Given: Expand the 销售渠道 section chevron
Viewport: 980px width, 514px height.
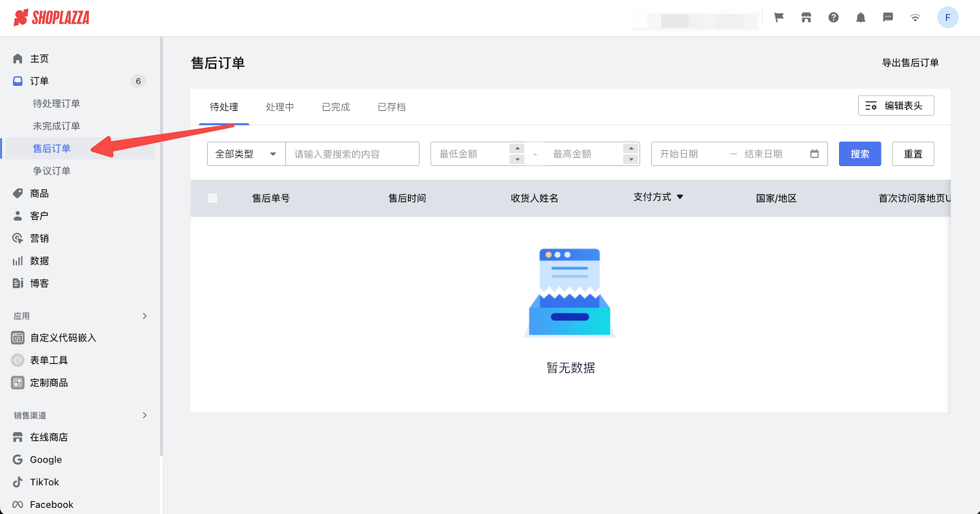Looking at the screenshot, I should [x=145, y=415].
